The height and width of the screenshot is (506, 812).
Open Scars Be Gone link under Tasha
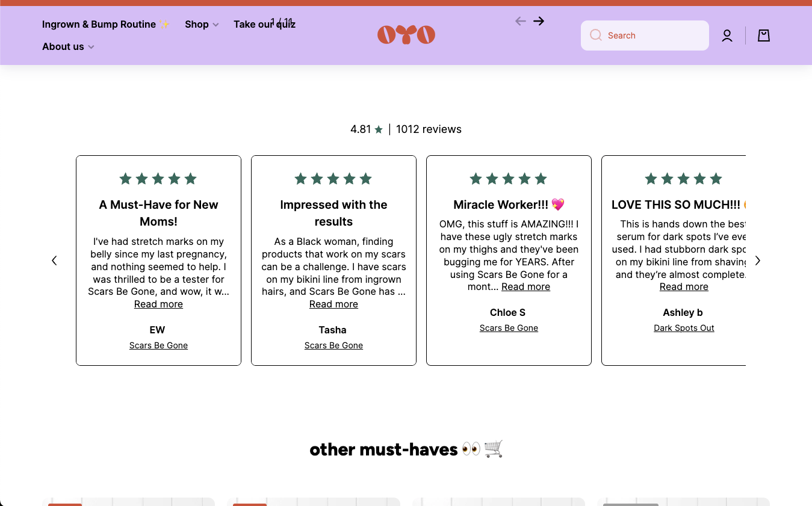tap(333, 345)
